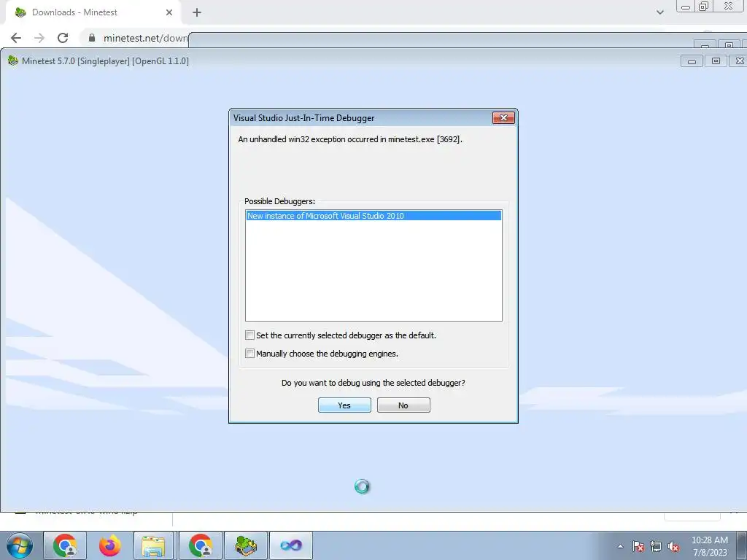View site info via the lock icon
This screenshot has height=560, width=747.
coord(92,38)
